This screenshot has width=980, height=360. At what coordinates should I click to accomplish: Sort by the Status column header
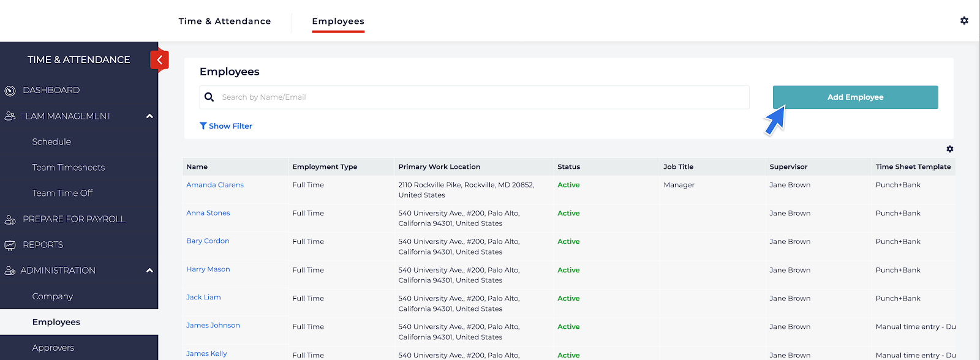pyautogui.click(x=568, y=167)
